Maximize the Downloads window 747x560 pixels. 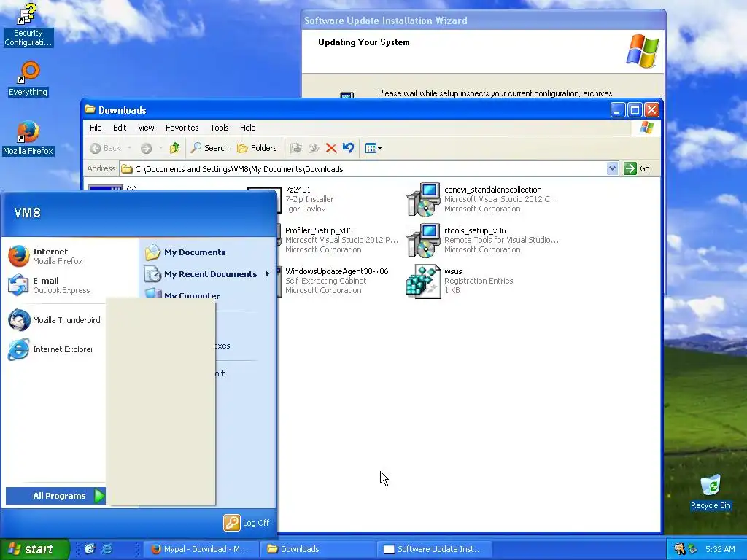point(635,110)
